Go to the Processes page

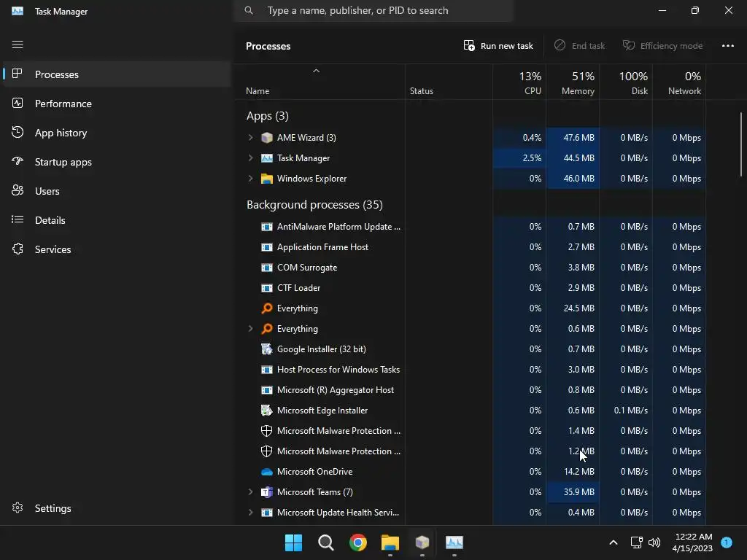[x=117, y=74]
